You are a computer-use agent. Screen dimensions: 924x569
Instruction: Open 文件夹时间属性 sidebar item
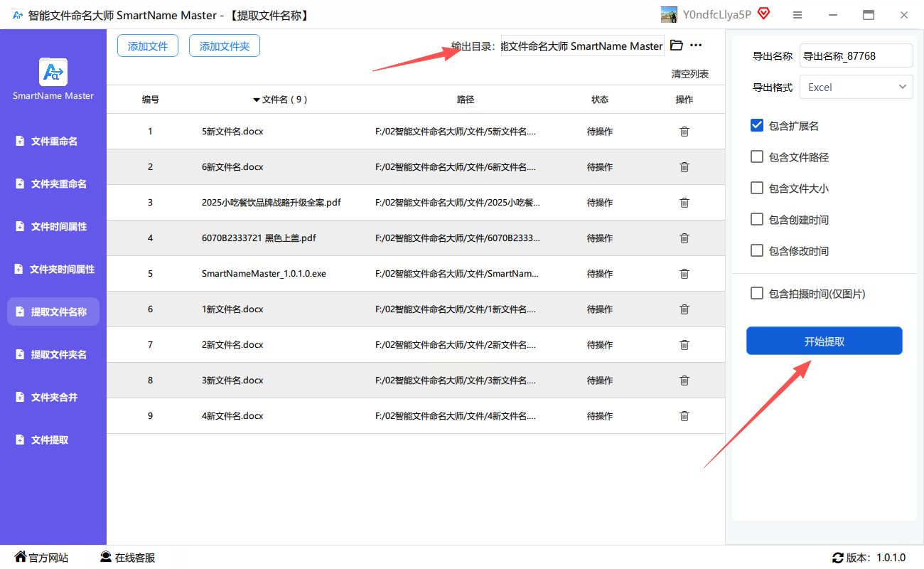tap(53, 270)
